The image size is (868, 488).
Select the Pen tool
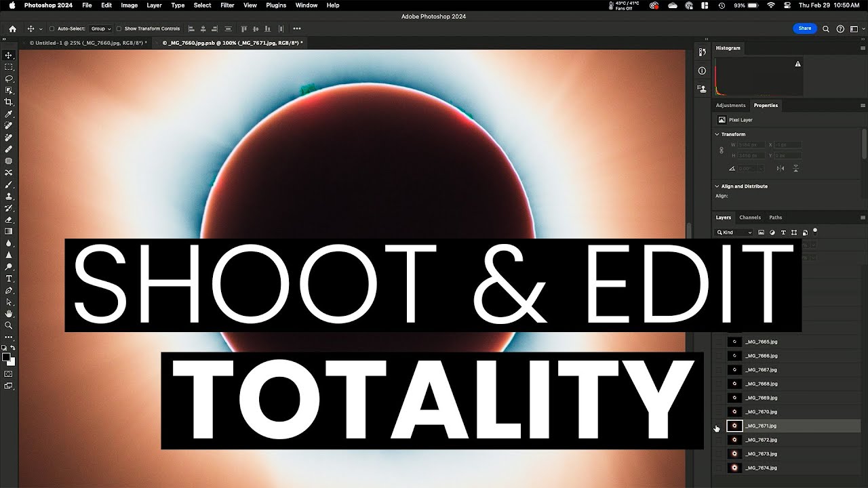pos(9,290)
